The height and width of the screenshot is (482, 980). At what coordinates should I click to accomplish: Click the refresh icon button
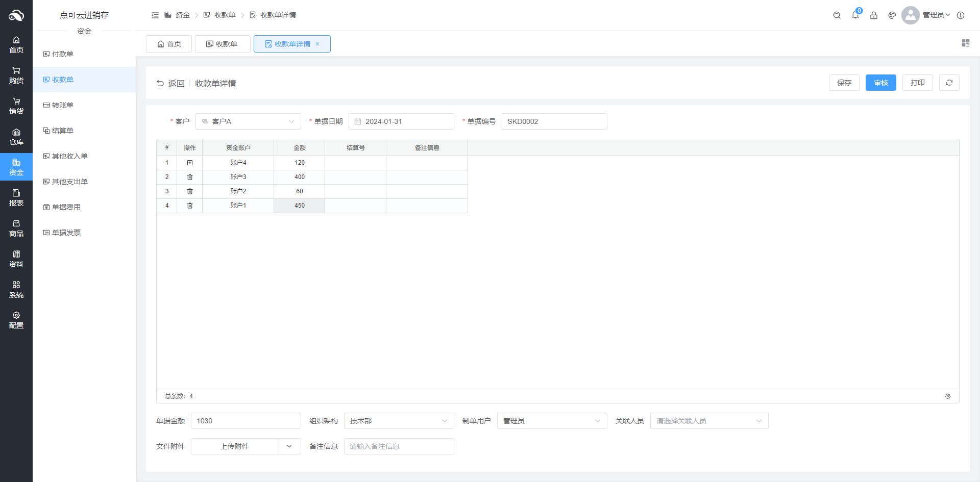949,83
